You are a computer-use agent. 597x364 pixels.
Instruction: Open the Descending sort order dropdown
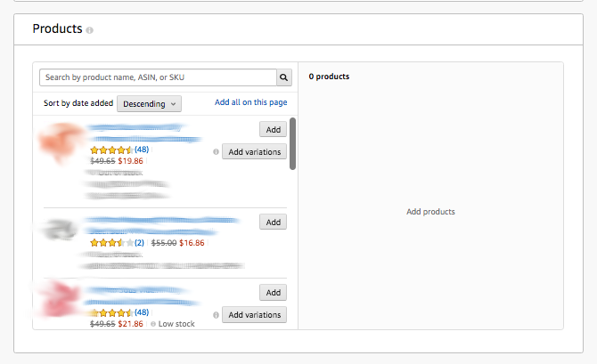149,103
